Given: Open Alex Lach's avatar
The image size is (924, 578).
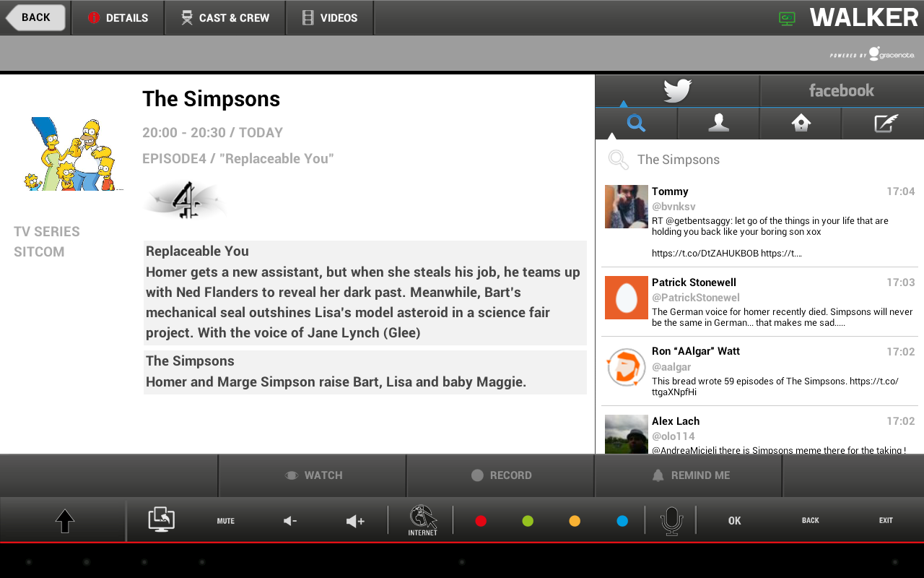Looking at the screenshot, I should coord(626,434).
